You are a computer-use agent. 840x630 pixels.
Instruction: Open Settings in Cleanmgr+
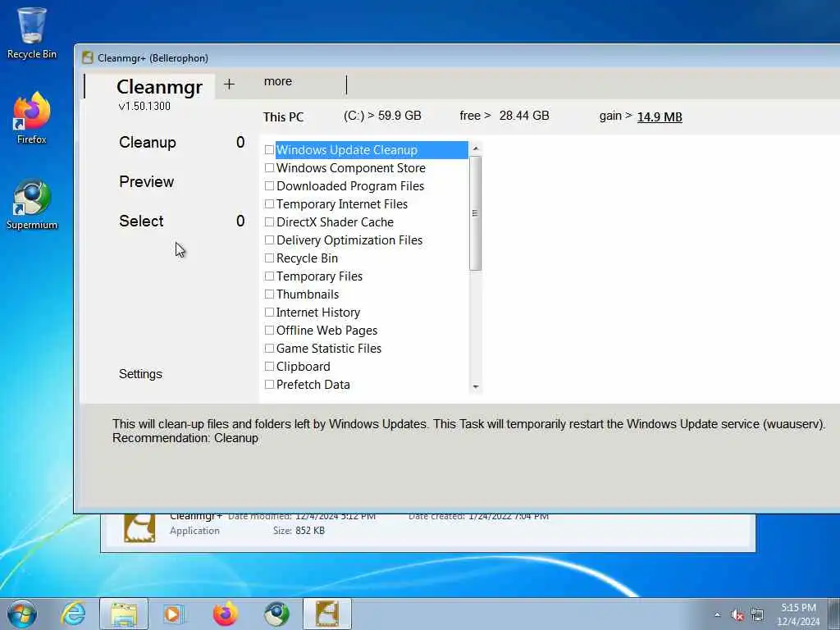(140, 374)
